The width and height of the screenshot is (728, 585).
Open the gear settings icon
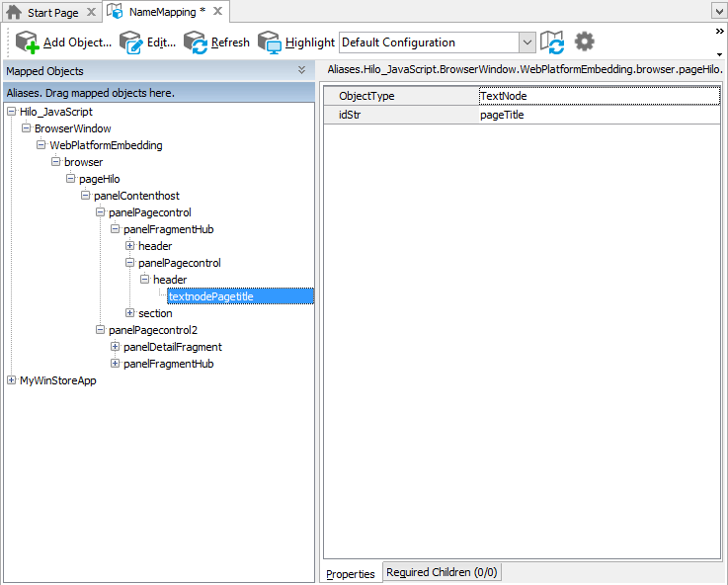(x=585, y=42)
